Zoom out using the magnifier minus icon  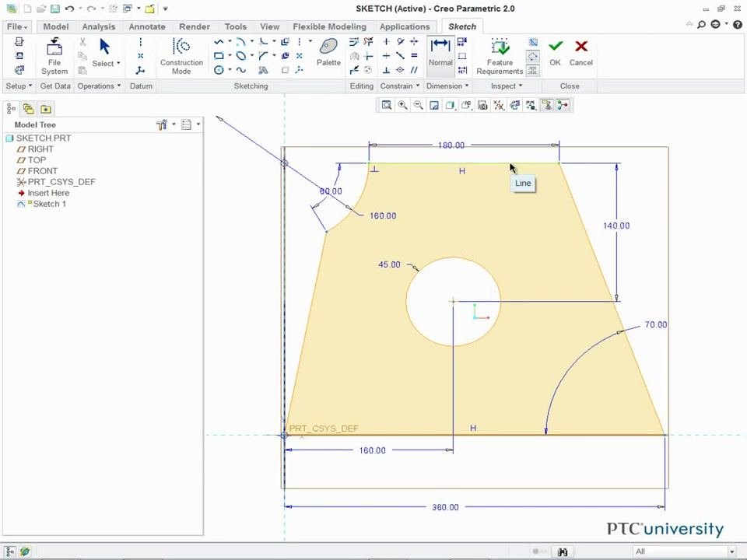(419, 105)
